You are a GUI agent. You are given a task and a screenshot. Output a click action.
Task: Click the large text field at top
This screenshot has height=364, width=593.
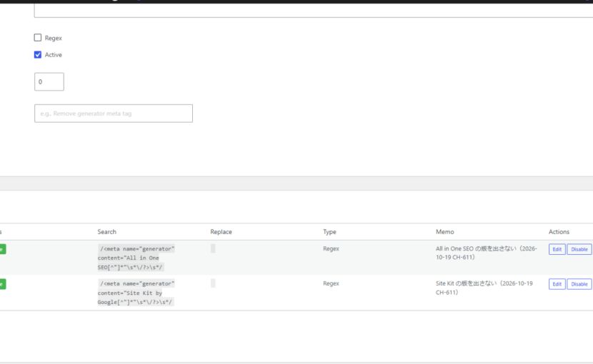[x=314, y=11]
